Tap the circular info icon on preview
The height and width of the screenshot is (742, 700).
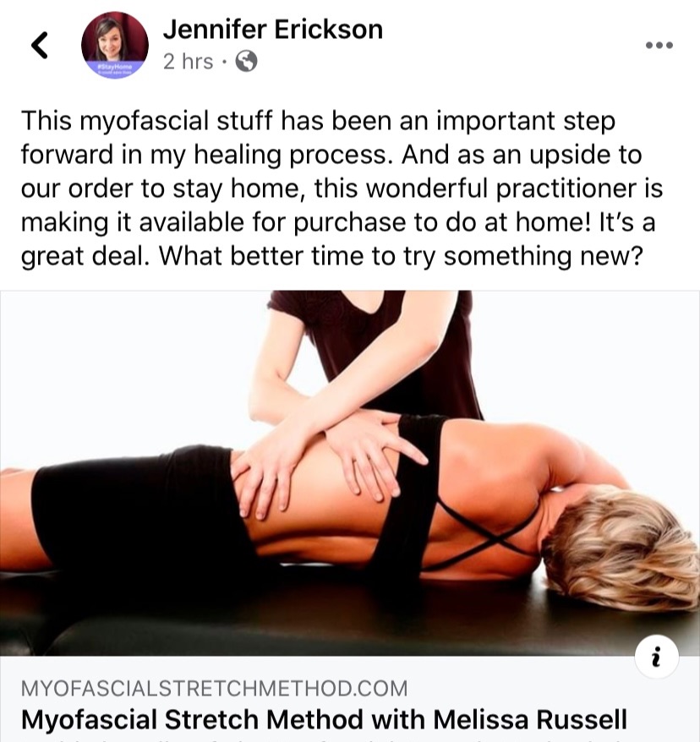pos(656,657)
